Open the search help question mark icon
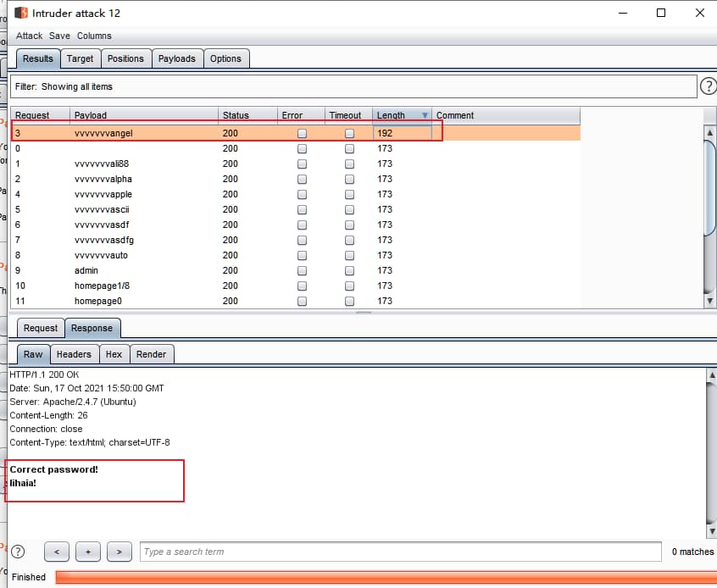Screen dimensions: 717x588 18,552
